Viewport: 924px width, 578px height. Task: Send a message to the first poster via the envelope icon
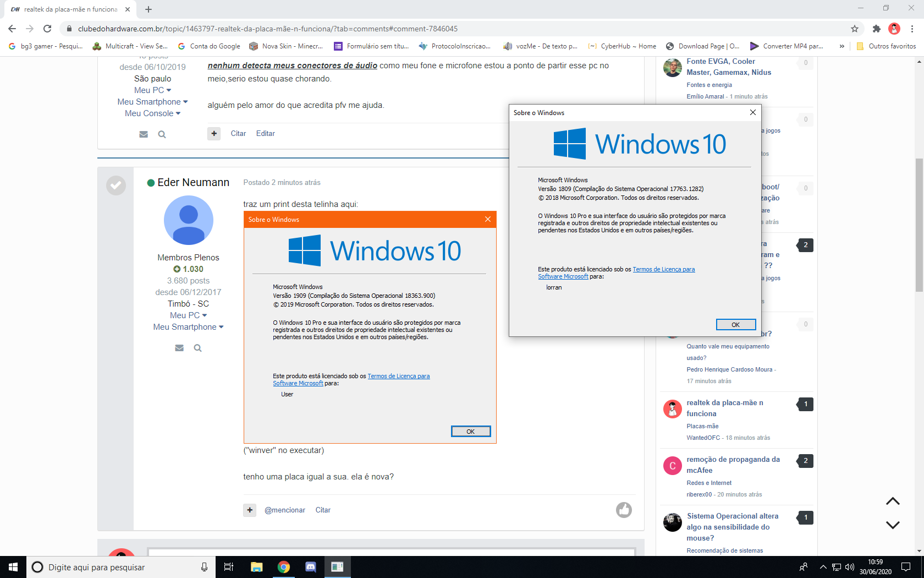144,134
